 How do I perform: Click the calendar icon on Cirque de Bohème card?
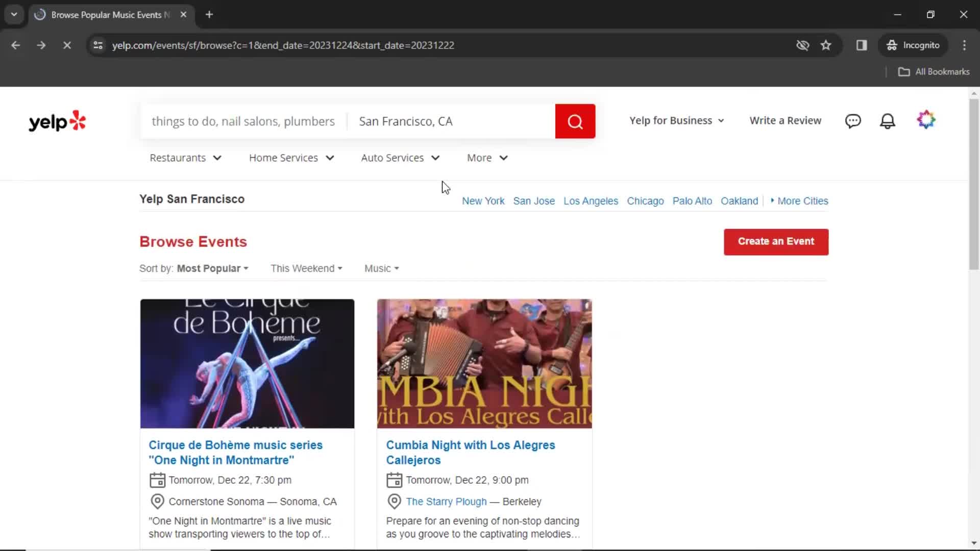157,480
